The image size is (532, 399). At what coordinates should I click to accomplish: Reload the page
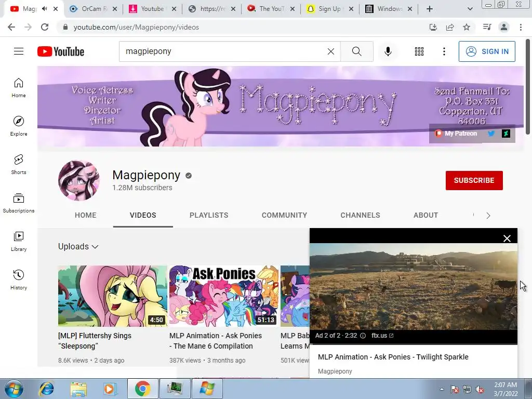click(45, 27)
